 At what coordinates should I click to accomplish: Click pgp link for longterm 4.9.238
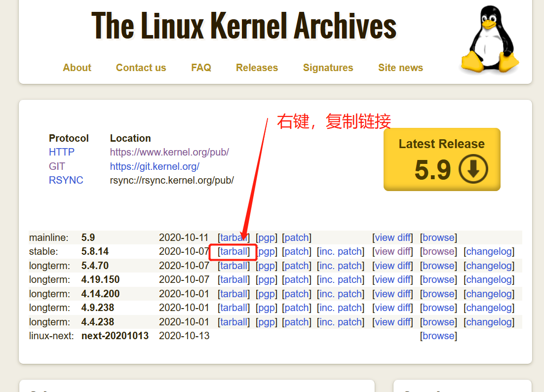267,308
